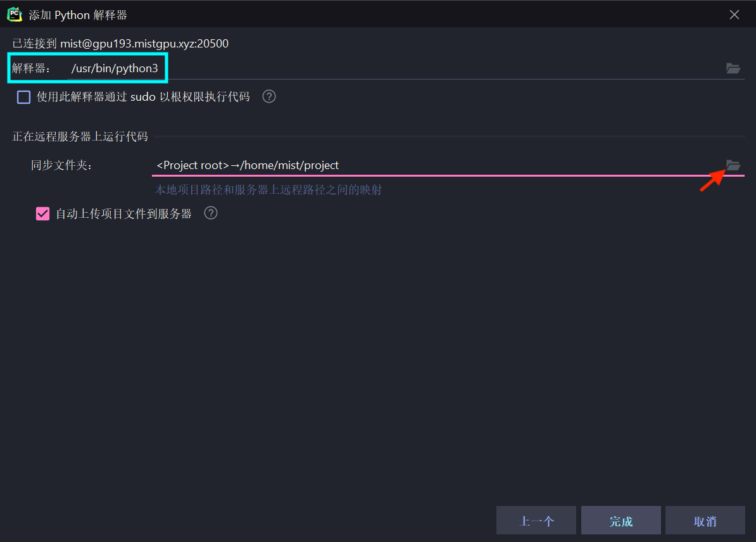Screen dimensions: 756x542
Task: Close the 添加 Python 解释器 dialog
Action: [x=734, y=15]
